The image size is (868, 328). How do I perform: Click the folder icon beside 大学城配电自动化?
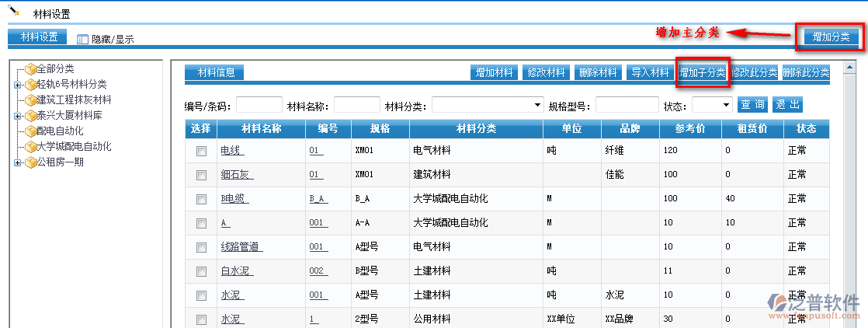point(30,147)
